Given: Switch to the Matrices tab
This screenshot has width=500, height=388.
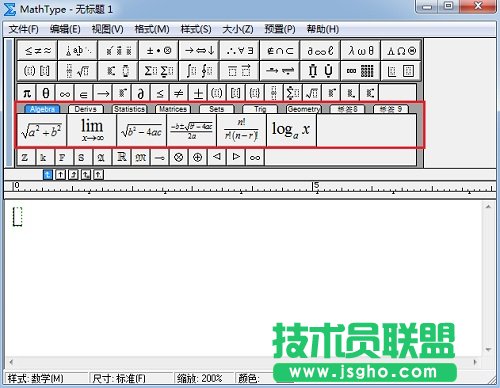Looking at the screenshot, I should coord(173,109).
